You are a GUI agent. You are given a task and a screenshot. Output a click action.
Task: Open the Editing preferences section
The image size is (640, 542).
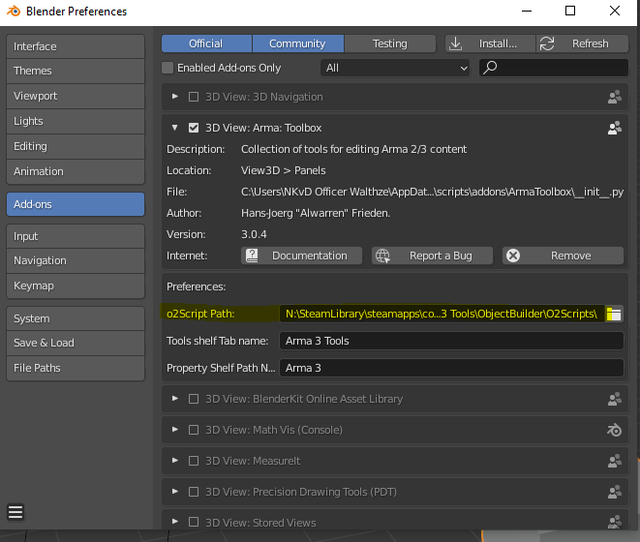[x=76, y=146]
